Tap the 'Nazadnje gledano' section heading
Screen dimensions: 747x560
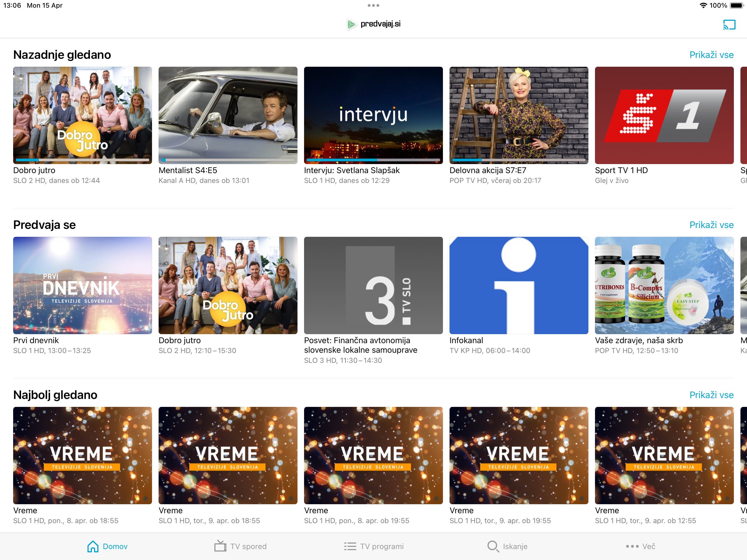(x=62, y=55)
